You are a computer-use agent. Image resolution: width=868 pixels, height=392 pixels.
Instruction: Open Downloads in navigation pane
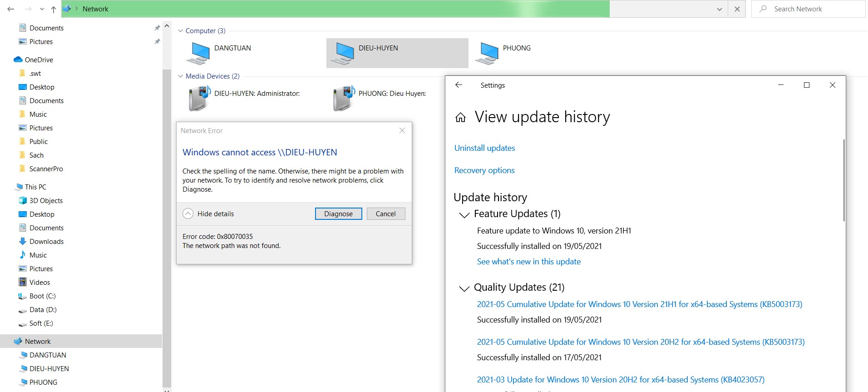click(41, 241)
